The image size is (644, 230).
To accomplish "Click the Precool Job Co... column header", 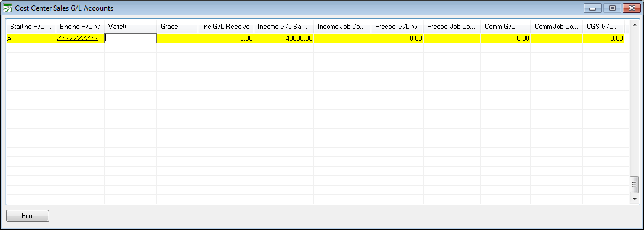I will tap(452, 27).
